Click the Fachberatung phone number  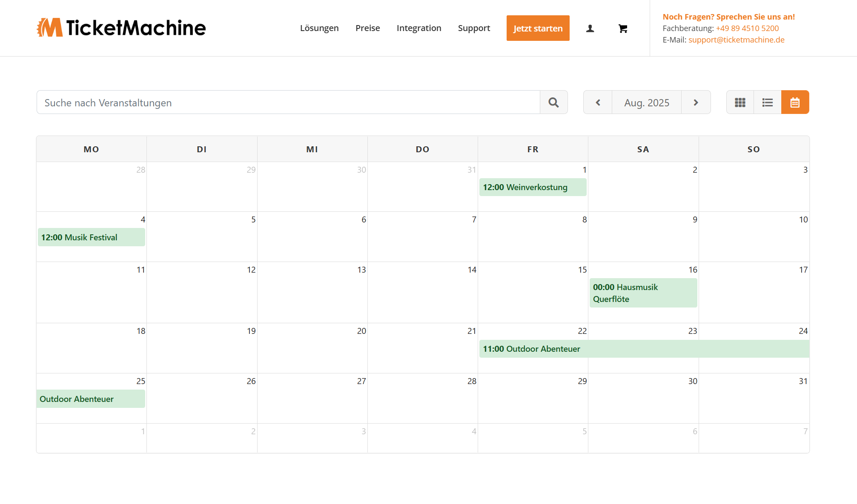pyautogui.click(x=747, y=28)
